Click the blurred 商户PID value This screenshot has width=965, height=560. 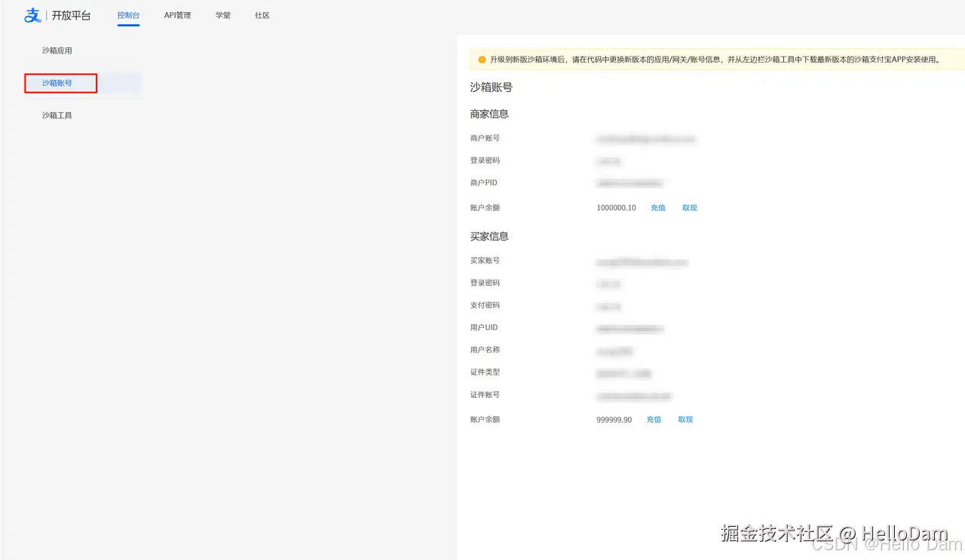pyautogui.click(x=630, y=182)
